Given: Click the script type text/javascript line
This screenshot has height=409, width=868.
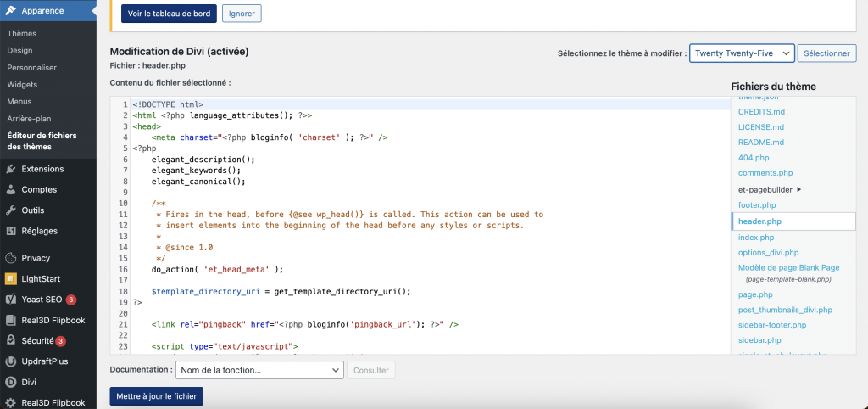Looking at the screenshot, I should 225,346.
